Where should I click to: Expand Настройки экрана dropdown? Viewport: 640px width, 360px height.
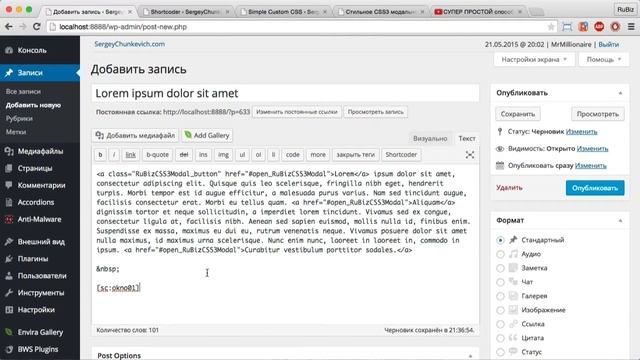(x=534, y=60)
